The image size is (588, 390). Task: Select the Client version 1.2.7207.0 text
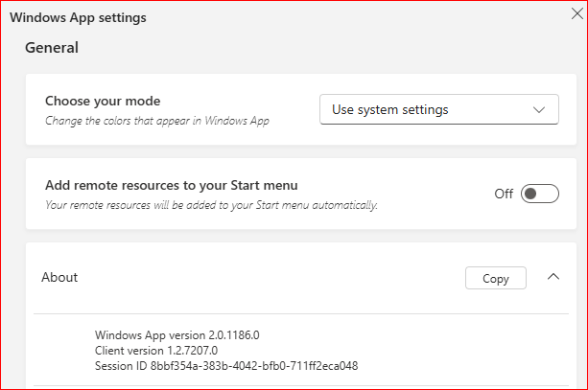click(x=156, y=351)
